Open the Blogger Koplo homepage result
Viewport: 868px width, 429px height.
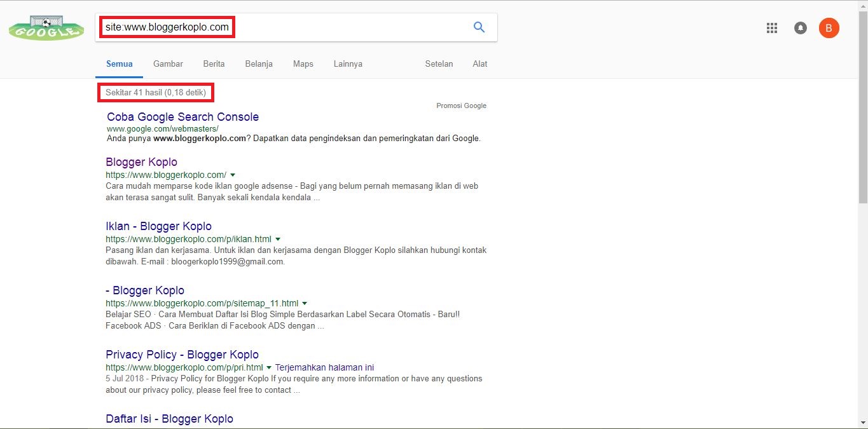(x=142, y=162)
